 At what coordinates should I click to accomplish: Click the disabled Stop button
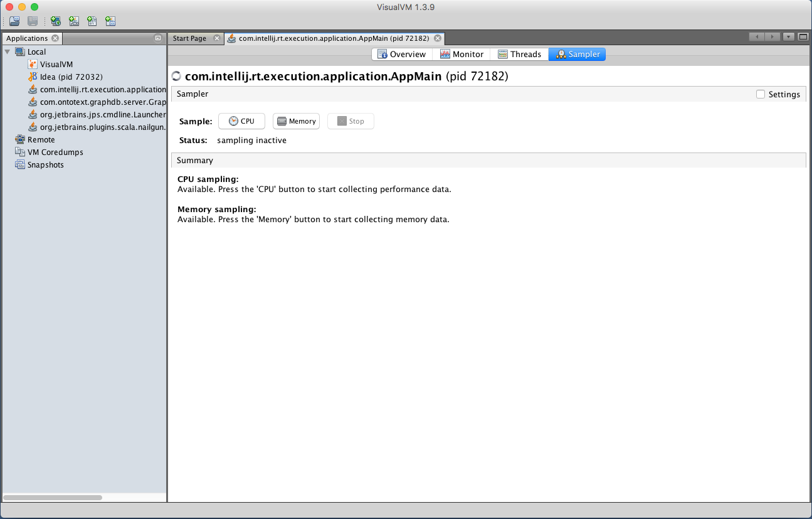pyautogui.click(x=351, y=121)
